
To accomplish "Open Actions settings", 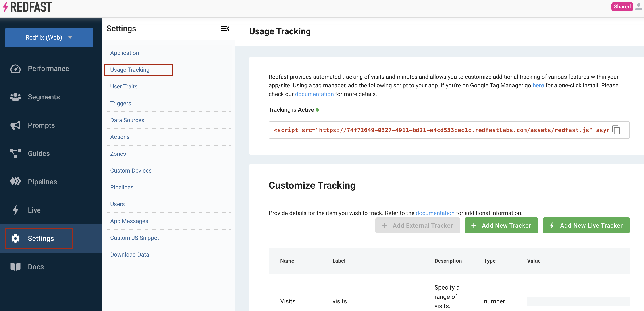I will click(x=120, y=137).
